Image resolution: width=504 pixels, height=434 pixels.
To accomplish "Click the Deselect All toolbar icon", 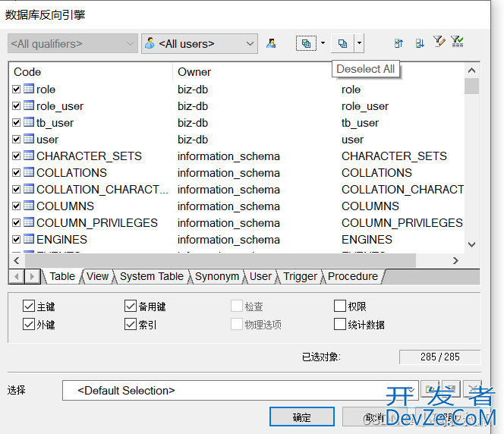I will click(342, 43).
